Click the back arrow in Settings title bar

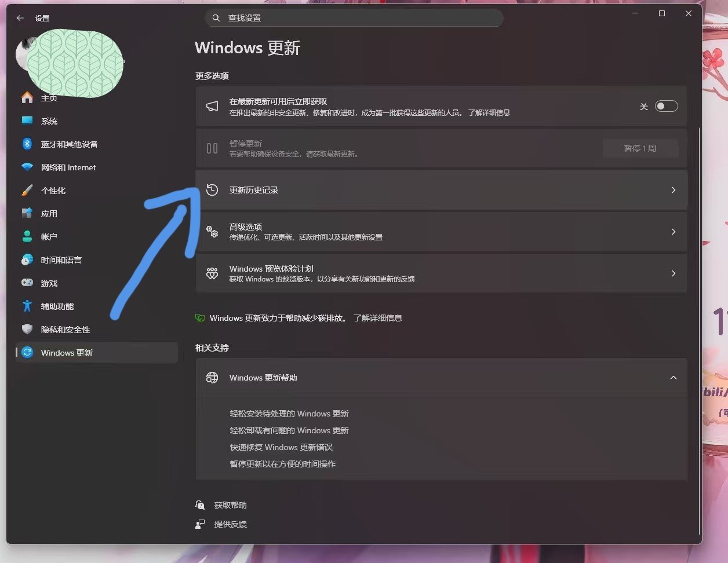[x=20, y=18]
